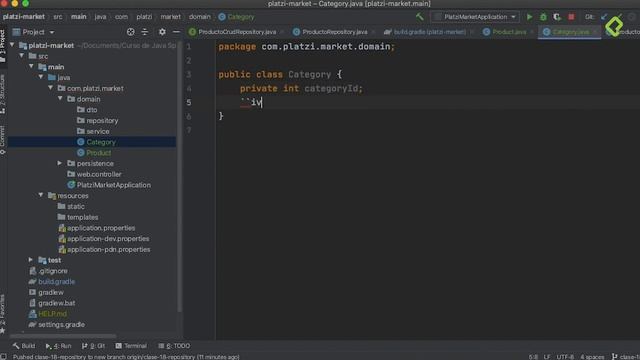Collapse the com.platzi.market package arrow
Image resolution: width=640 pixels, height=360 pixels.
click(x=51, y=88)
